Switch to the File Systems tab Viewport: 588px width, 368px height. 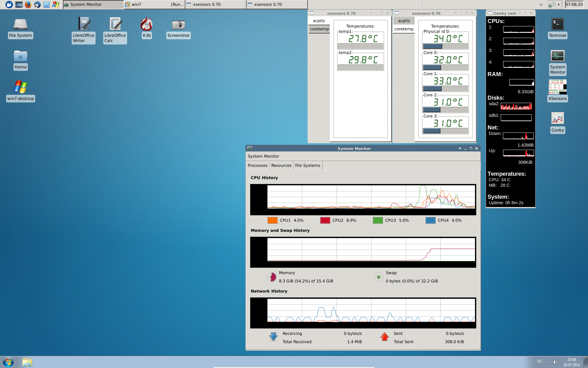pos(307,166)
